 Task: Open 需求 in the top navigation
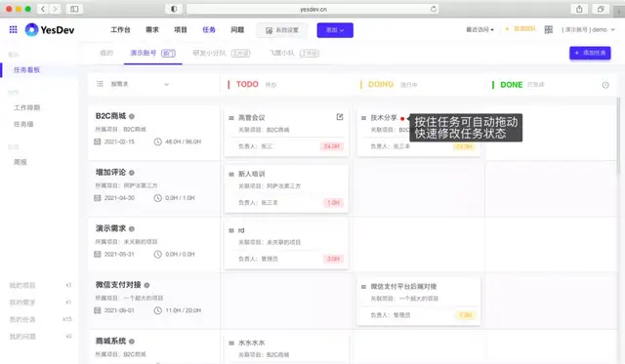[152, 29]
